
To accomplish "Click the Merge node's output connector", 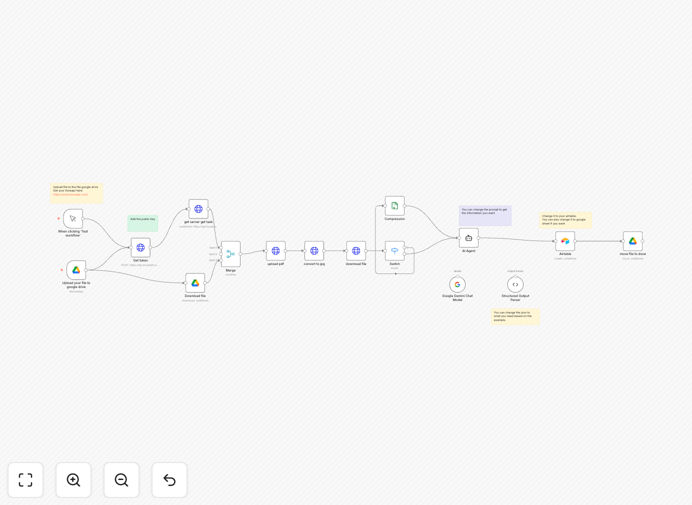I will [241, 254].
